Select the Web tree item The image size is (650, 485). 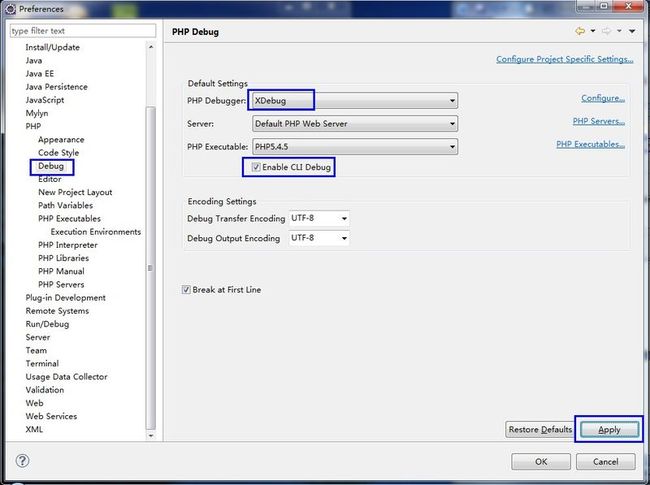click(34, 403)
